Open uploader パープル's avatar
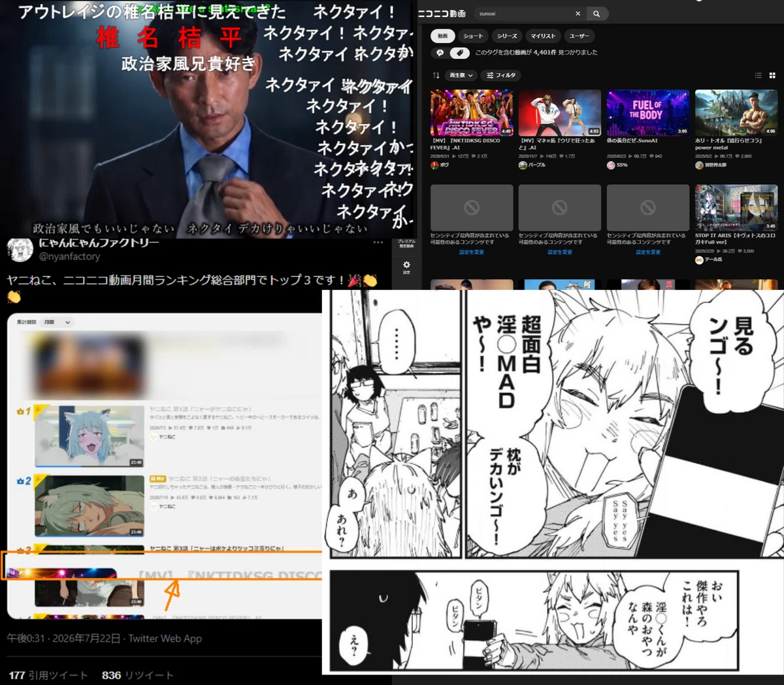 click(x=523, y=165)
